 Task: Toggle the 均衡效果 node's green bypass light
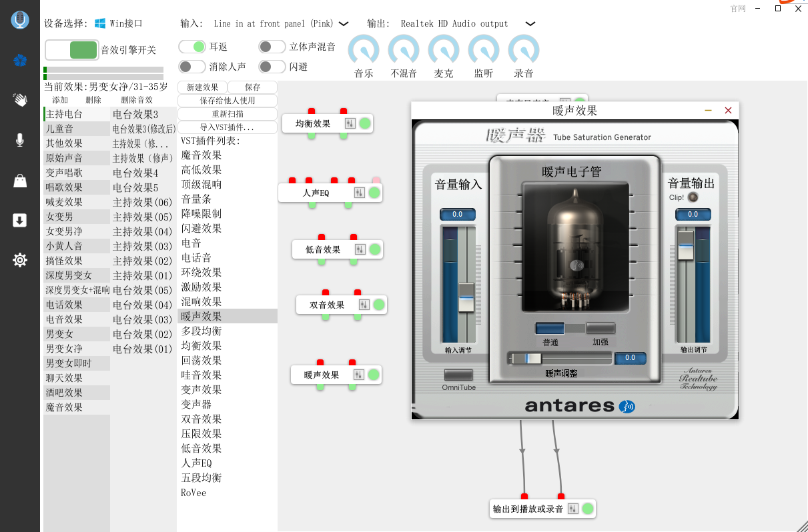(365, 123)
